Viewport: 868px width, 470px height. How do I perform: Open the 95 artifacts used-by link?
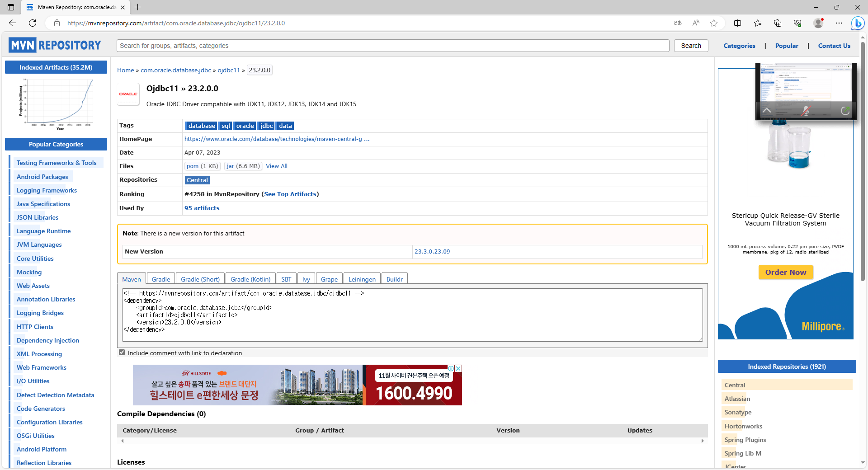pos(202,208)
